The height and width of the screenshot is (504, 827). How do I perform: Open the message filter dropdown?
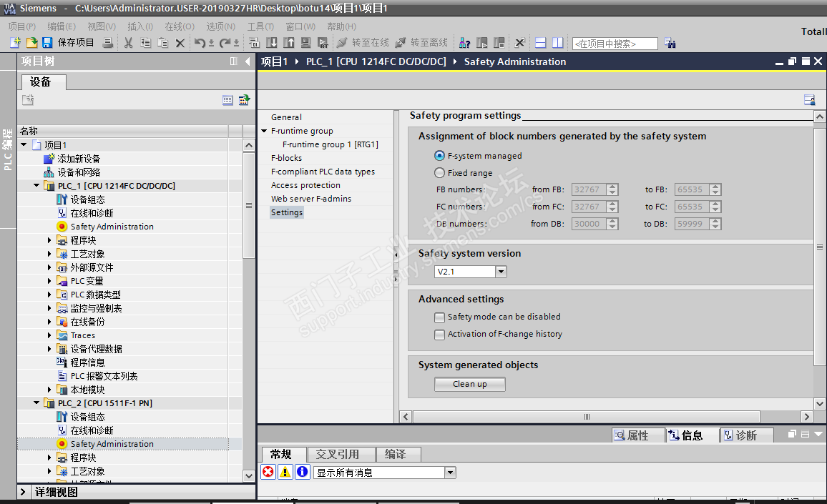pyautogui.click(x=450, y=473)
